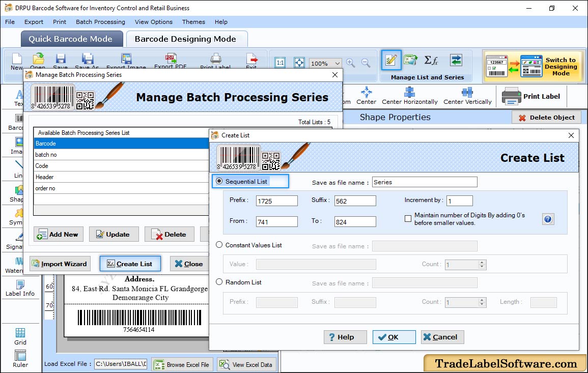This screenshot has height=373, width=588.
Task: Switch to Barcode Designing Mode tab
Action: point(187,39)
